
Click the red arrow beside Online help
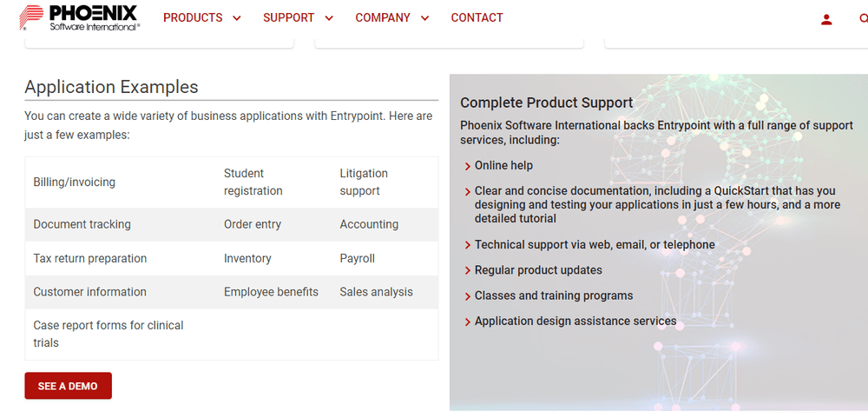pos(468,166)
